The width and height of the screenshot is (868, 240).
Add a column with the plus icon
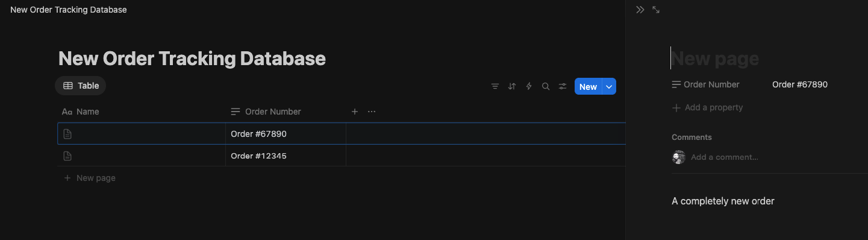355,112
